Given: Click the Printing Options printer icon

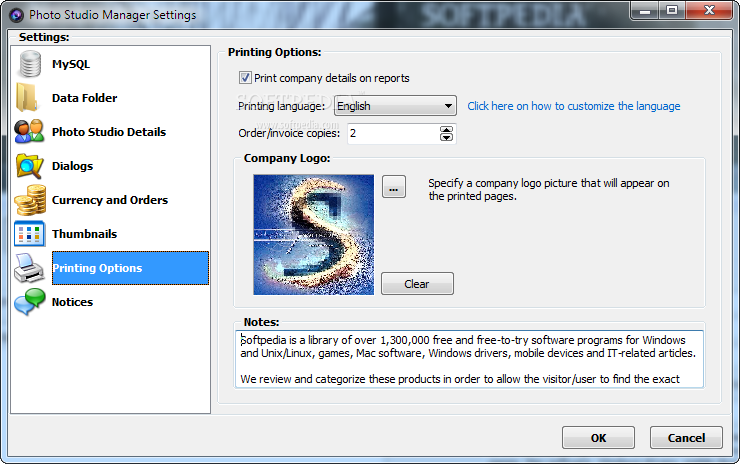Looking at the screenshot, I should pyautogui.click(x=29, y=268).
